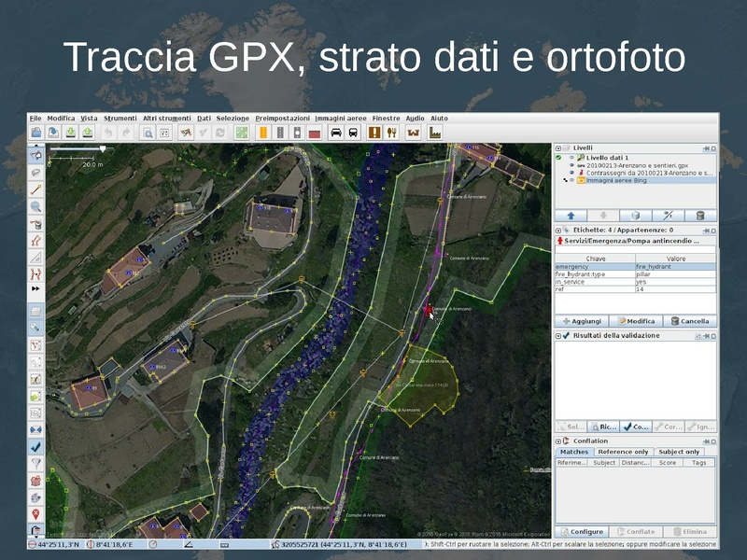
Task: Collapse the Conflation panel
Action: [x=558, y=441]
